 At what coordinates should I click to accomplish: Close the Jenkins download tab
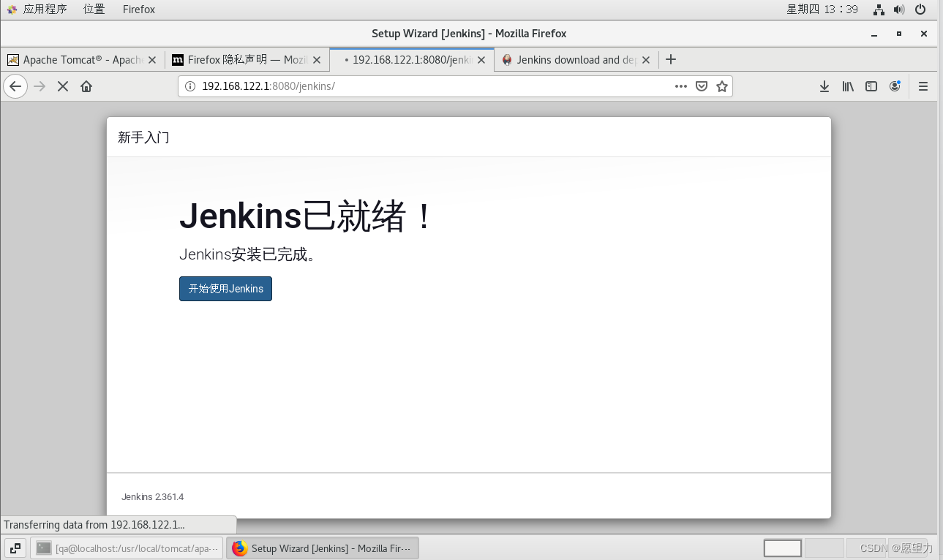646,60
